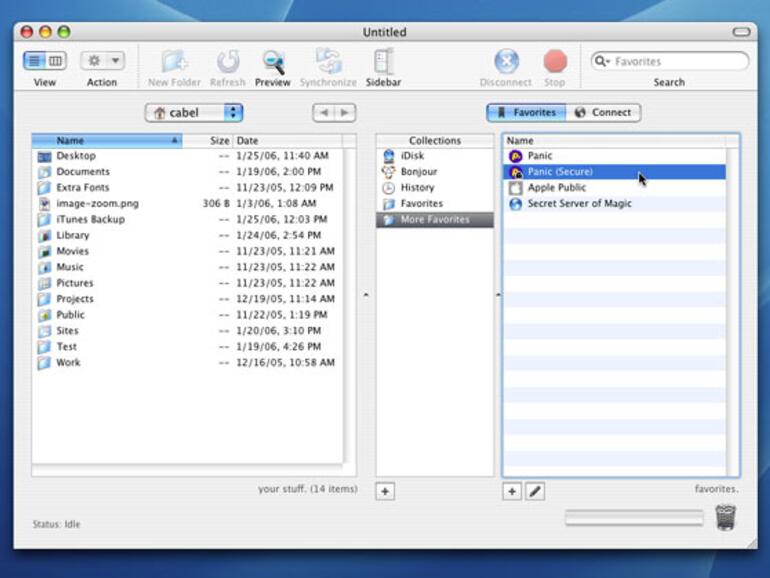Image resolution: width=770 pixels, height=578 pixels.
Task: Open Preview with the magnifier icon
Action: pos(272,62)
